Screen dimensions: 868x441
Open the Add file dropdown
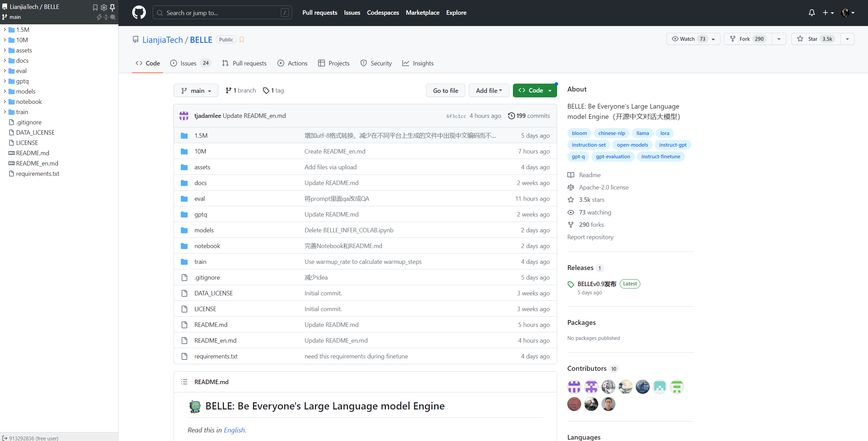pyautogui.click(x=489, y=90)
